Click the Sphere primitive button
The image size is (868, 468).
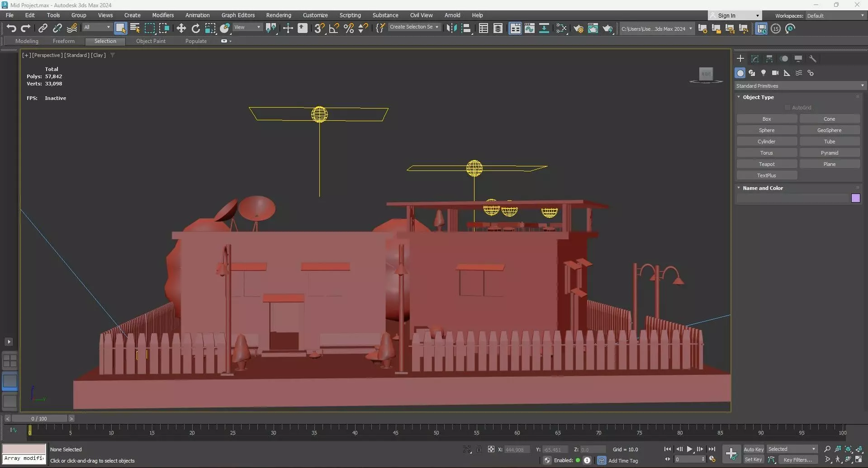click(x=767, y=130)
